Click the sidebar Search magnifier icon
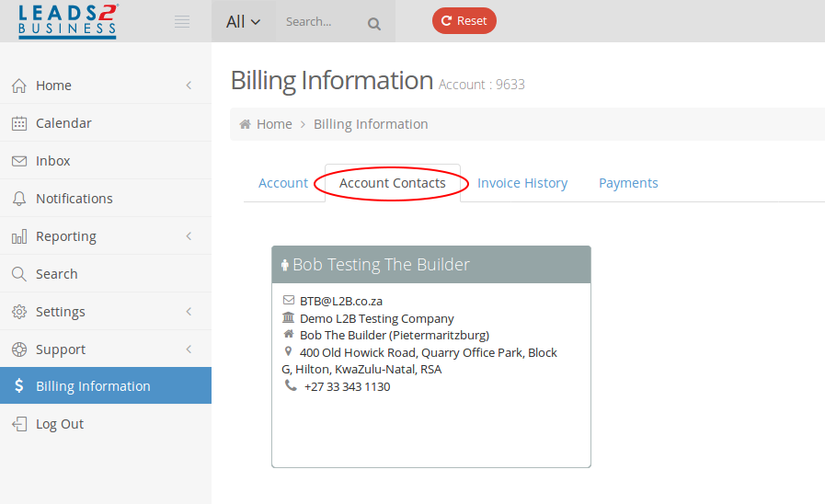Viewport: 825px width, 504px height. (x=19, y=274)
